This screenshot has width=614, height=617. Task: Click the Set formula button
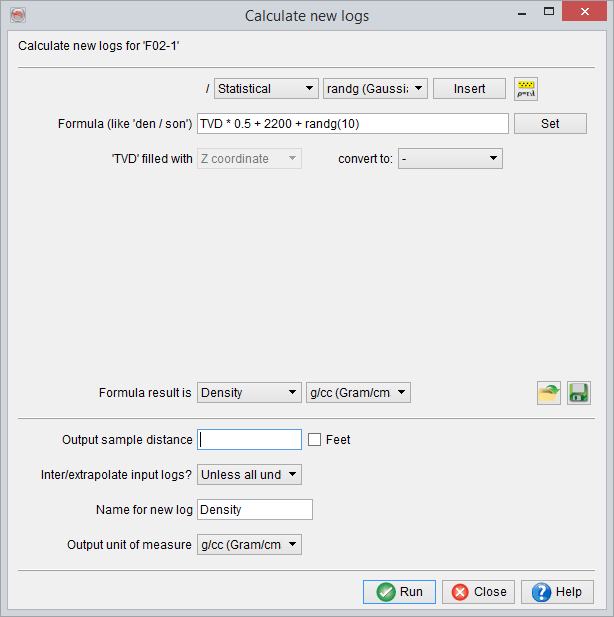coord(550,124)
